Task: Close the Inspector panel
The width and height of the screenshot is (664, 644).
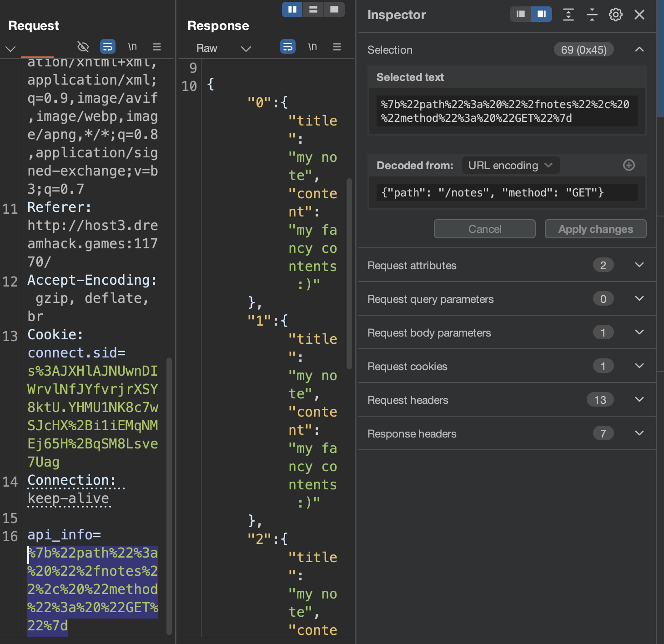Action: (639, 15)
